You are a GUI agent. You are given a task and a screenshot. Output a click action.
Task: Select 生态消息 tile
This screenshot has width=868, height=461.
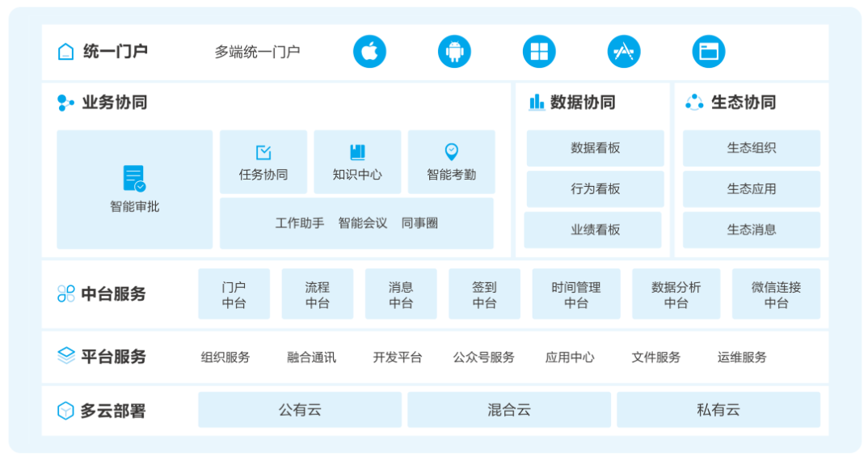[751, 230]
